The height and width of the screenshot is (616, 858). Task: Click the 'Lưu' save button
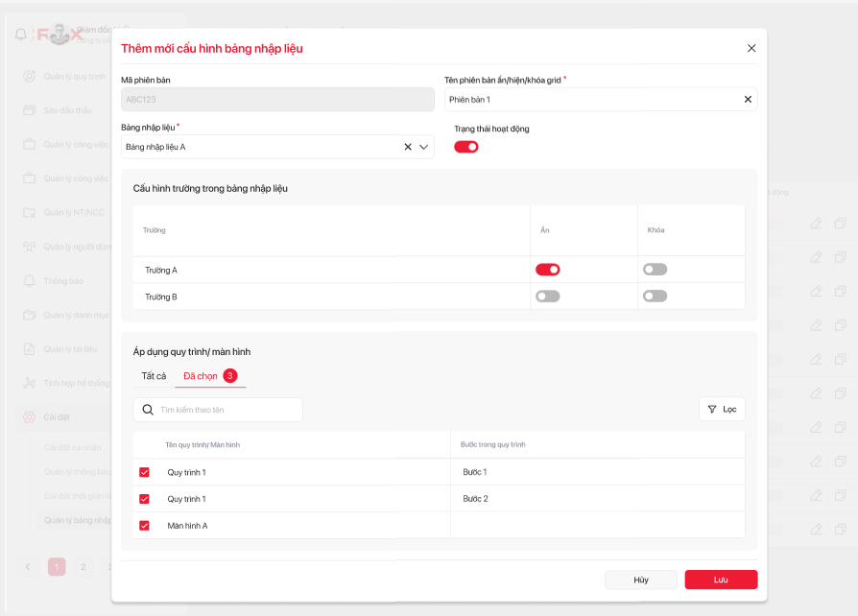click(721, 580)
